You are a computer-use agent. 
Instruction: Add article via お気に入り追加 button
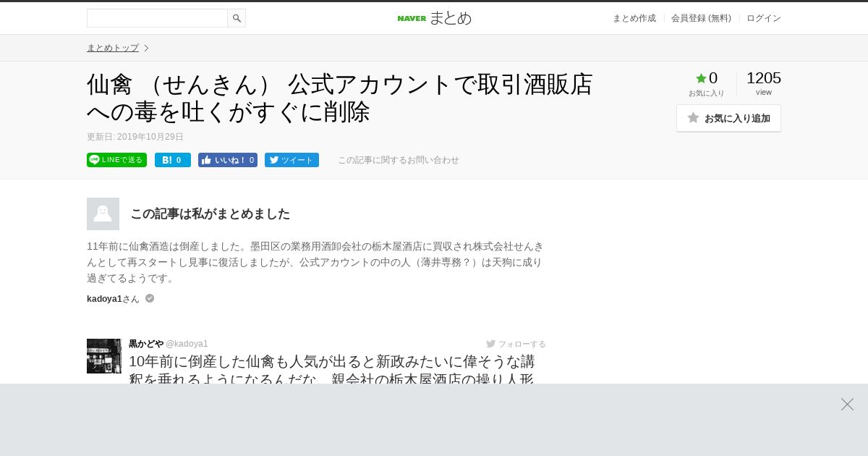[x=728, y=118]
